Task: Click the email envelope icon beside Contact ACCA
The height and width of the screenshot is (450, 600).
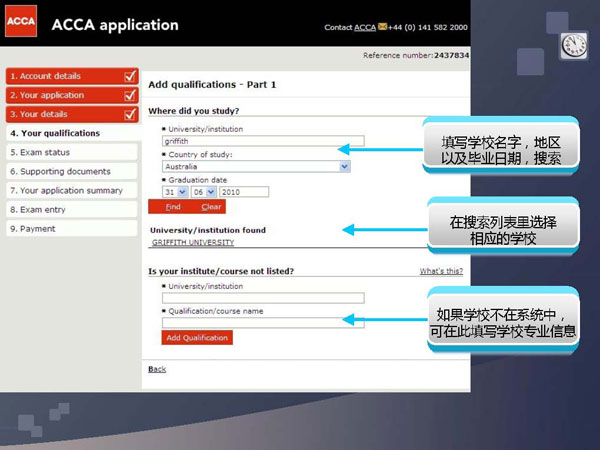Action: (x=382, y=27)
